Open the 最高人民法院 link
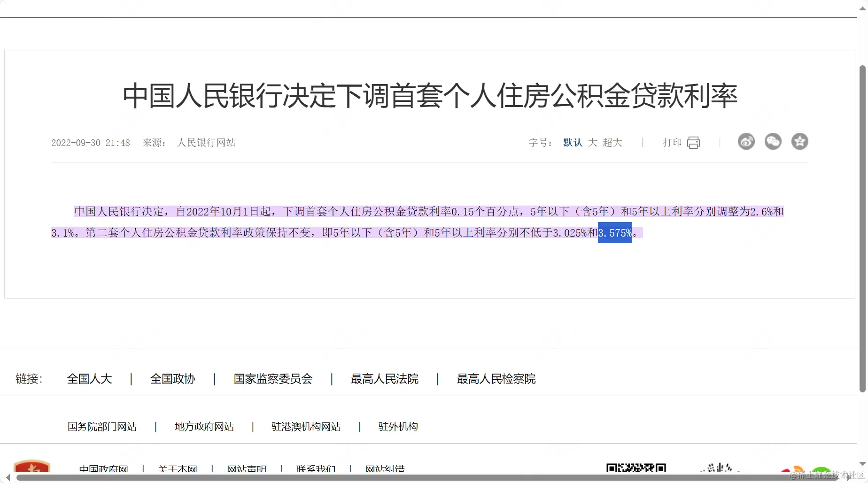 [x=384, y=379]
